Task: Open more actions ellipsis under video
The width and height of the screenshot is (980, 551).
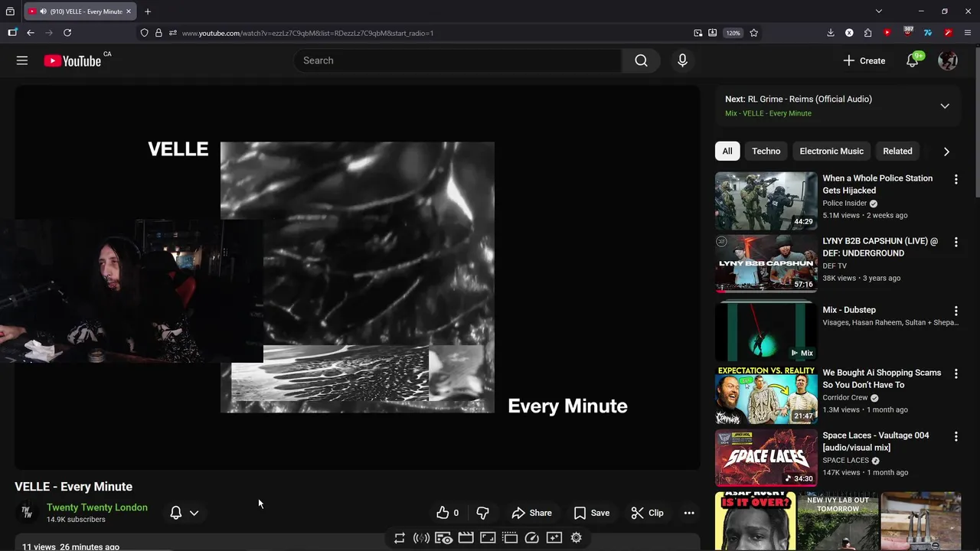Action: 689,513
